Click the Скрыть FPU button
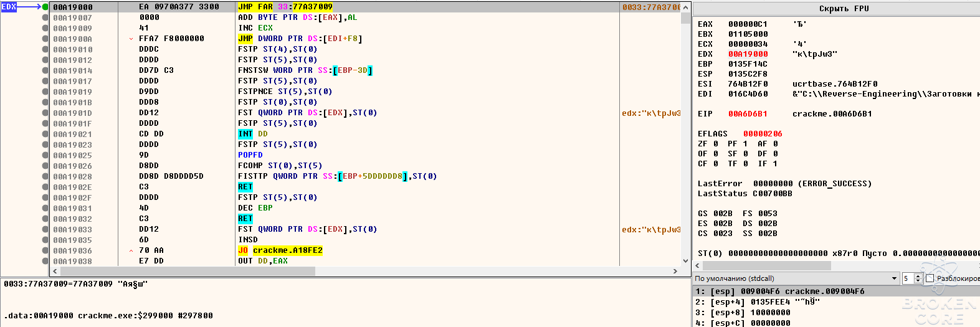The image size is (980, 327). (x=844, y=9)
